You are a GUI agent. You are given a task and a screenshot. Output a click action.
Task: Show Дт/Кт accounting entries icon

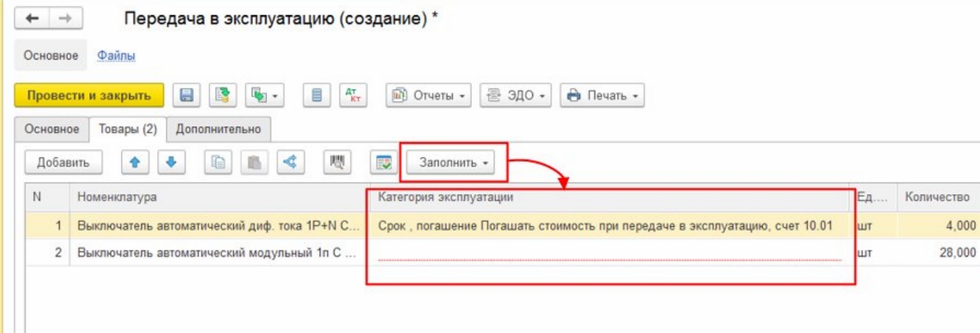click(353, 95)
